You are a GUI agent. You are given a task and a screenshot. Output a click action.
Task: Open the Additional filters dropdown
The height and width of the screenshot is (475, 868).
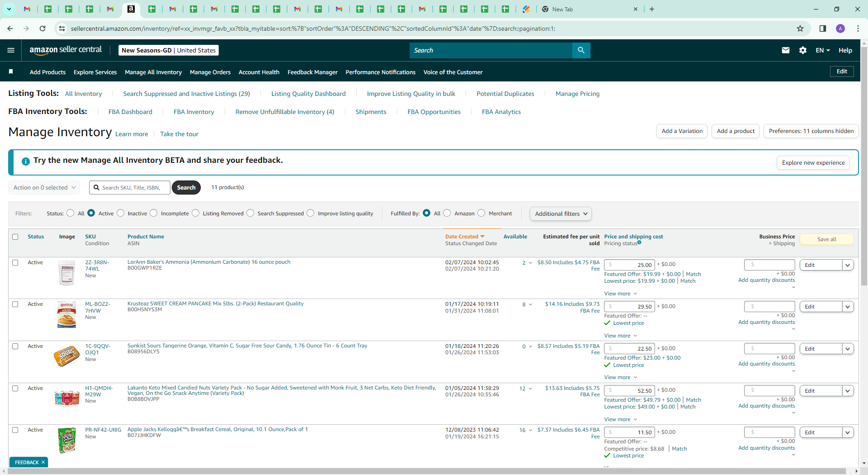pyautogui.click(x=561, y=214)
